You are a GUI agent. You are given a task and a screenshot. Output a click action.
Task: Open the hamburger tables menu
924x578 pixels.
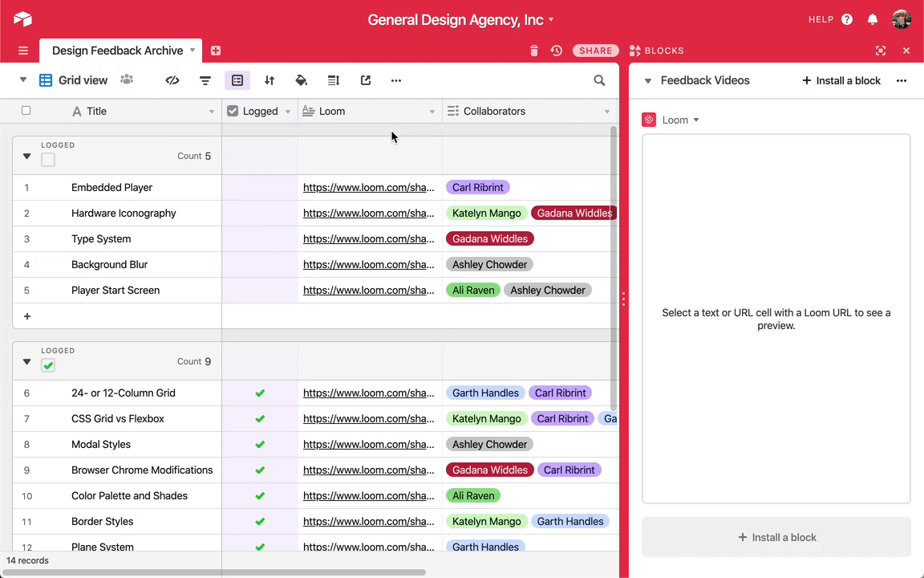[x=23, y=51]
